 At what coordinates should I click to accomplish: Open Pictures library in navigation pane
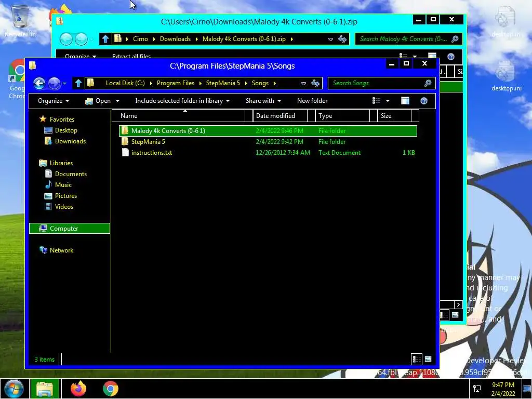(66, 196)
